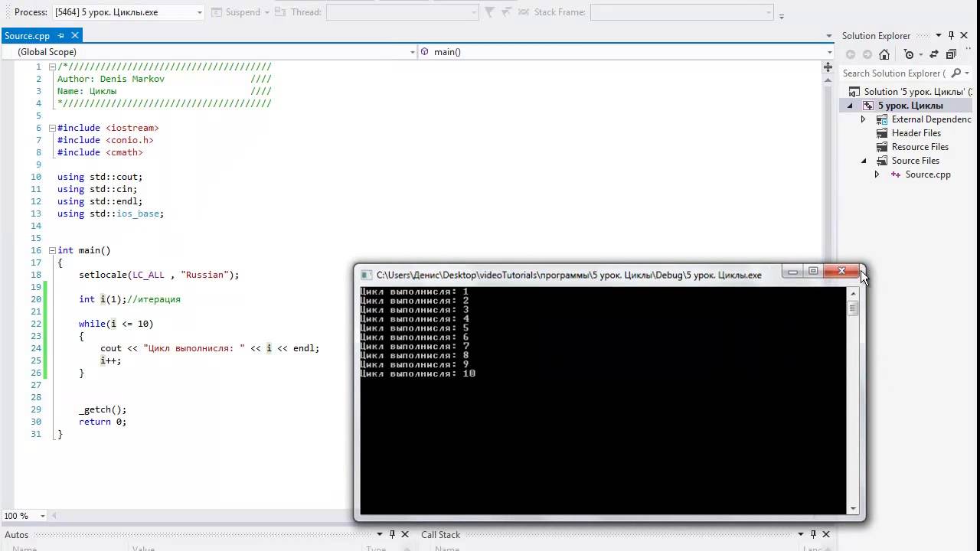Open Autos window options dropdown
Screen dimensions: 980x551
(380, 534)
